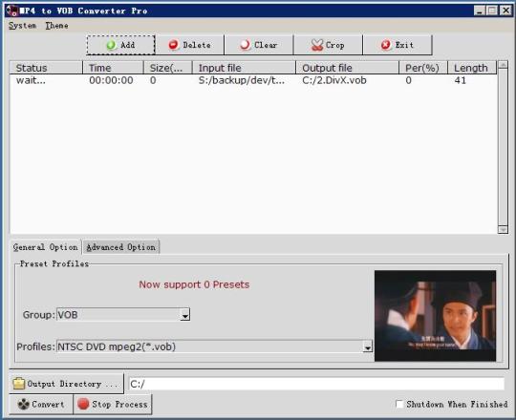Close the MP4 to VOB Converter window
Image resolution: width=516 pixels, height=420 pixels.
pos(505,10)
